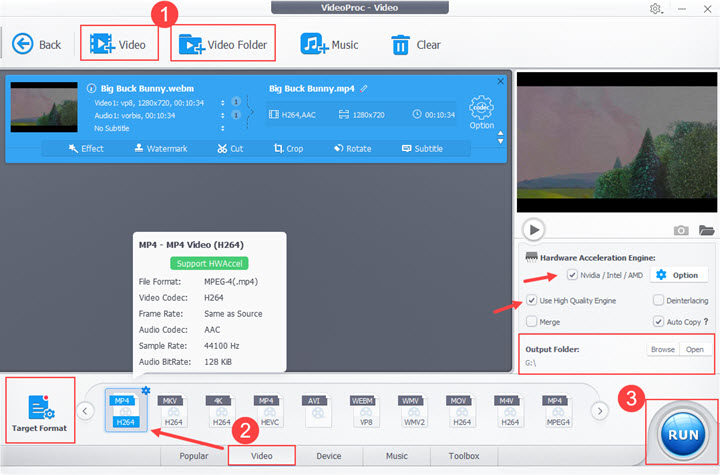
Task: Clear the video list with trash icon
Action: pyautogui.click(x=416, y=45)
